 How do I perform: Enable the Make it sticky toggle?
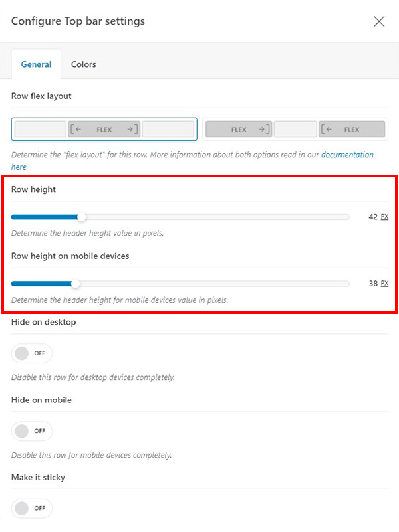pyautogui.click(x=31, y=508)
